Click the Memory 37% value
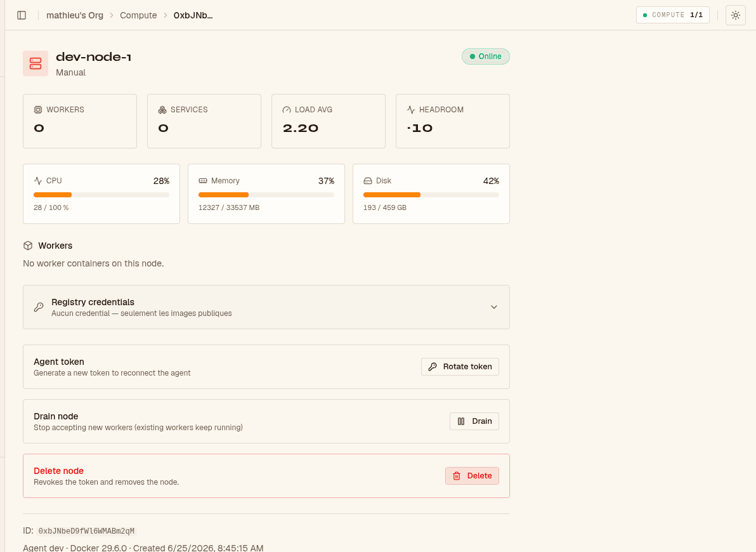The height and width of the screenshot is (552, 756). [326, 181]
